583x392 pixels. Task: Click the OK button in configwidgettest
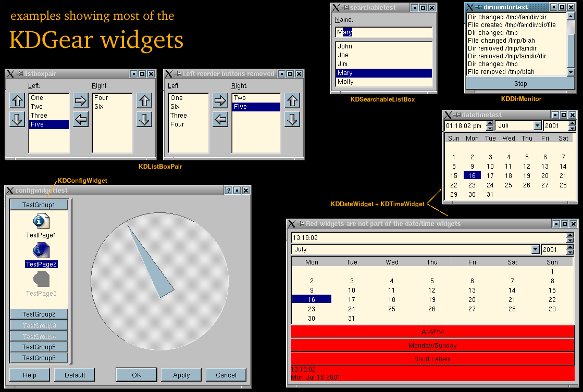point(137,375)
